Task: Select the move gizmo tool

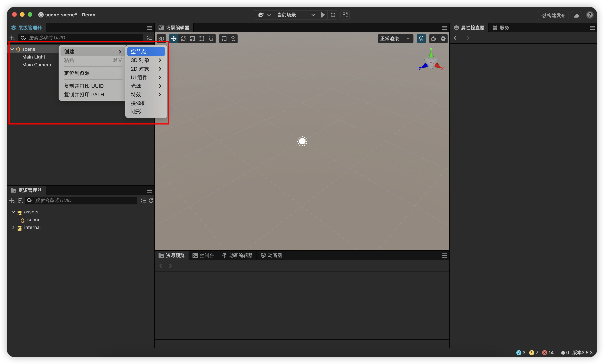Action: pyautogui.click(x=174, y=39)
